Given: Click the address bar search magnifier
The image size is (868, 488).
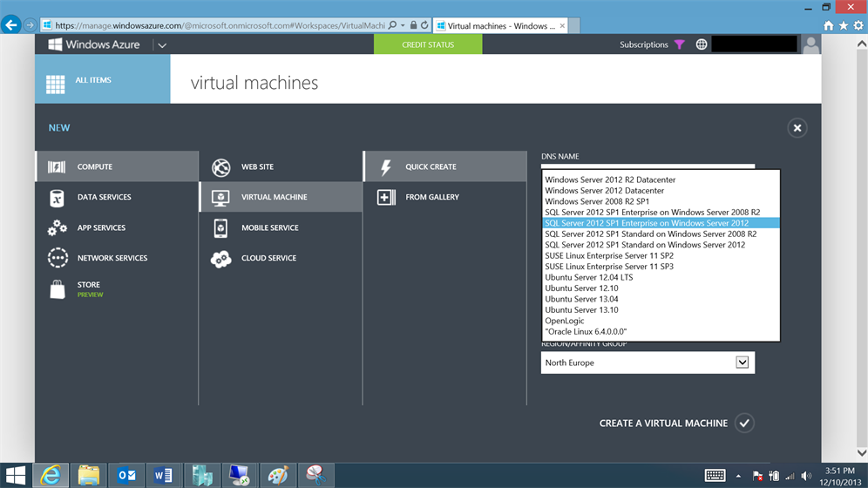Looking at the screenshot, I should click(392, 25).
